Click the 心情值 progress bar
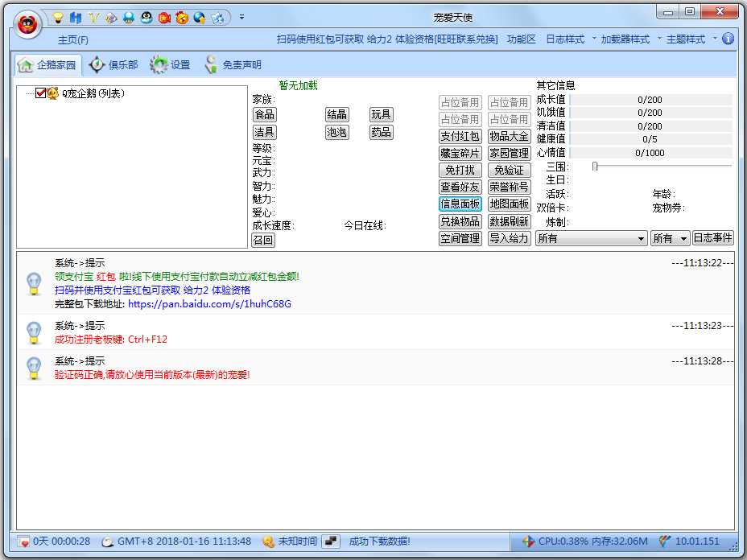Viewport: 747px width, 560px height. coord(650,153)
